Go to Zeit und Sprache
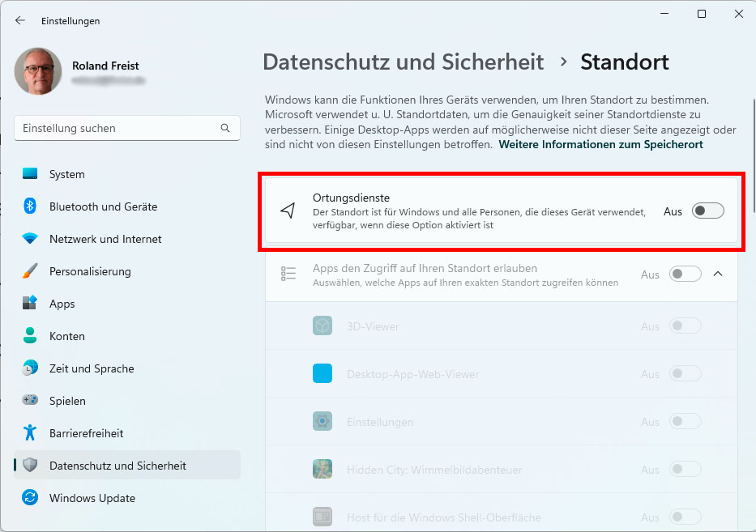Viewport: 756px width, 532px height. [127, 368]
